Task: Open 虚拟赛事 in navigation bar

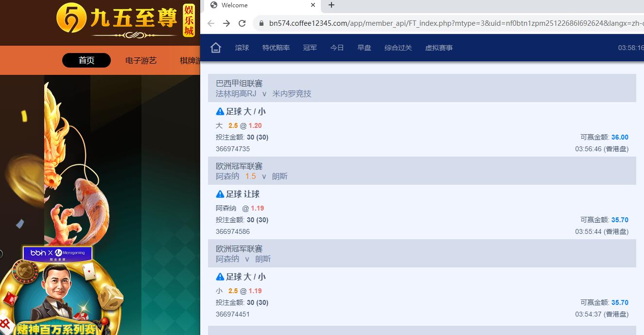Action: click(439, 48)
